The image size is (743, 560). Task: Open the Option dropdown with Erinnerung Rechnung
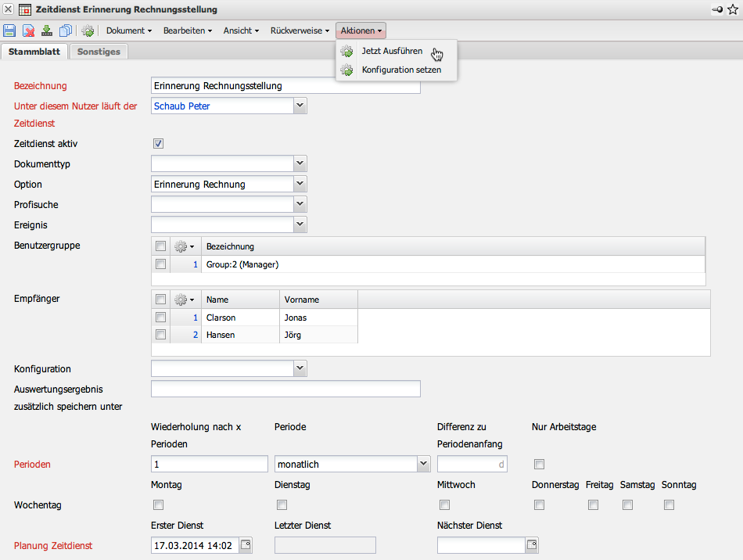(x=300, y=184)
